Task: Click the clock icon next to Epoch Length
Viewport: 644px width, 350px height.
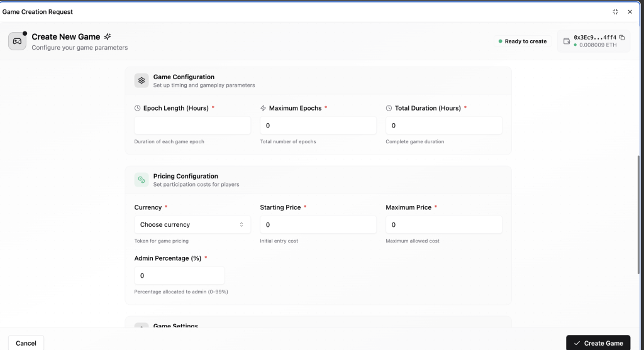Action: click(138, 108)
